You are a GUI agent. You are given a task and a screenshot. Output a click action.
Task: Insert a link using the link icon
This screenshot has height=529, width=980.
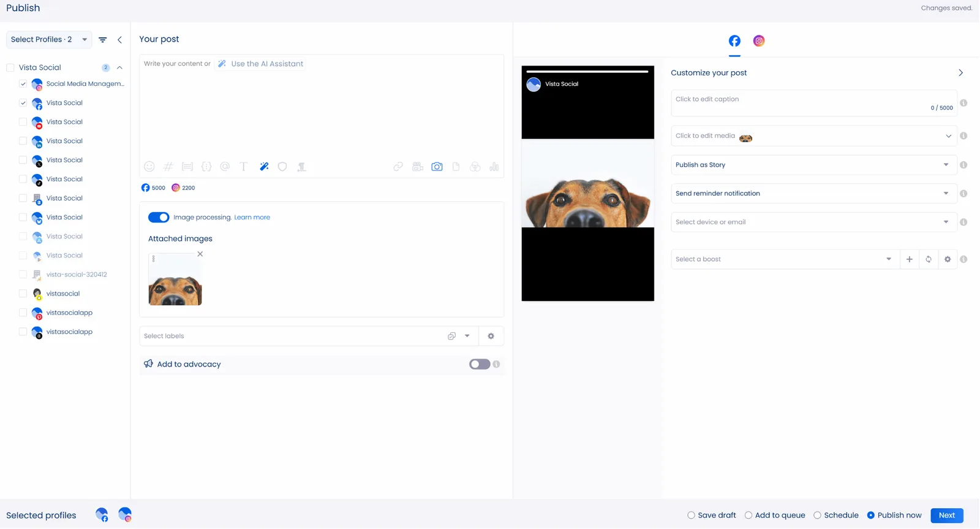coord(398,167)
